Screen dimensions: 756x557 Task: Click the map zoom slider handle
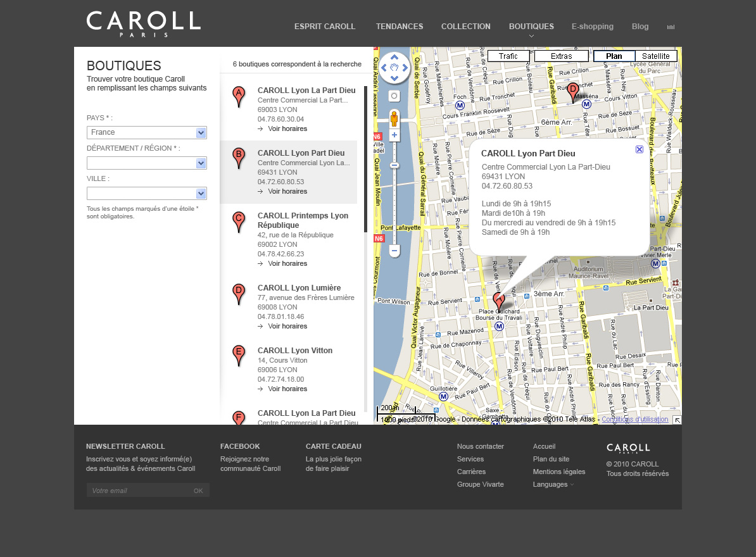point(394,166)
